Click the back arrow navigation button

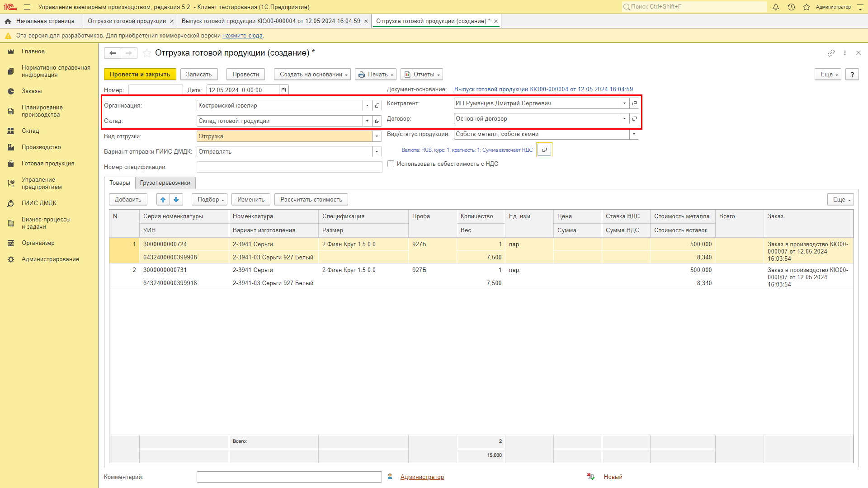pos(113,53)
